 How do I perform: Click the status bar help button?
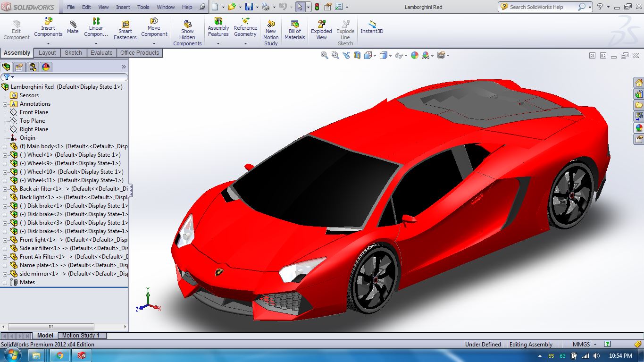(608, 345)
